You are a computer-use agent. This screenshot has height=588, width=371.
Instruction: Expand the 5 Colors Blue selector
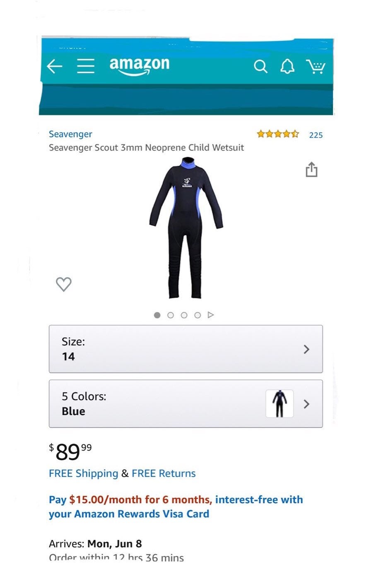click(x=185, y=403)
